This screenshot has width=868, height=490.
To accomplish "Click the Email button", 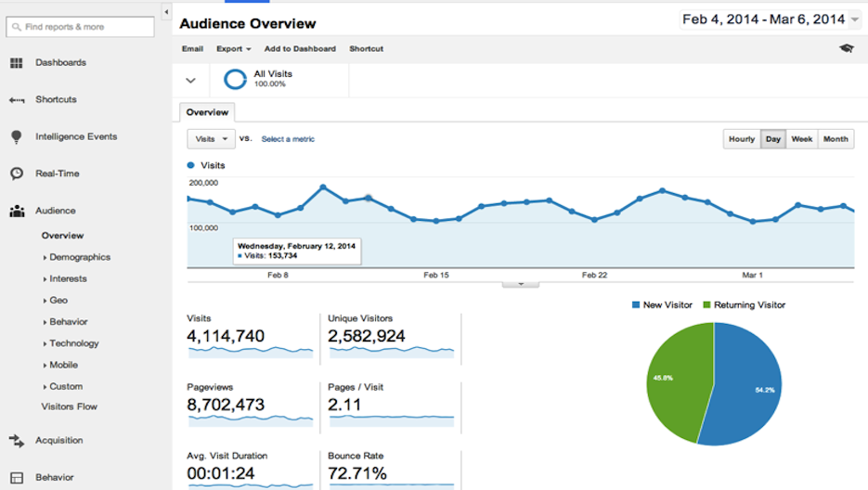I will [193, 49].
